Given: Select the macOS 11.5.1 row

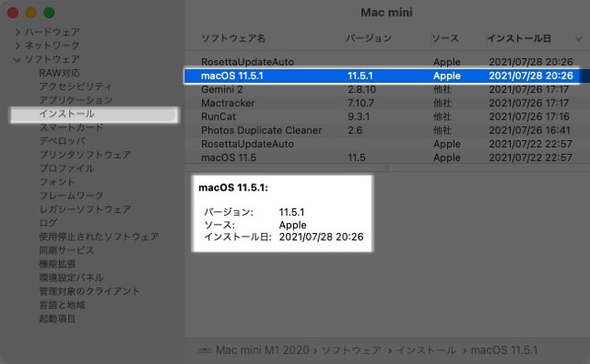Looking at the screenshot, I should coord(387,76).
